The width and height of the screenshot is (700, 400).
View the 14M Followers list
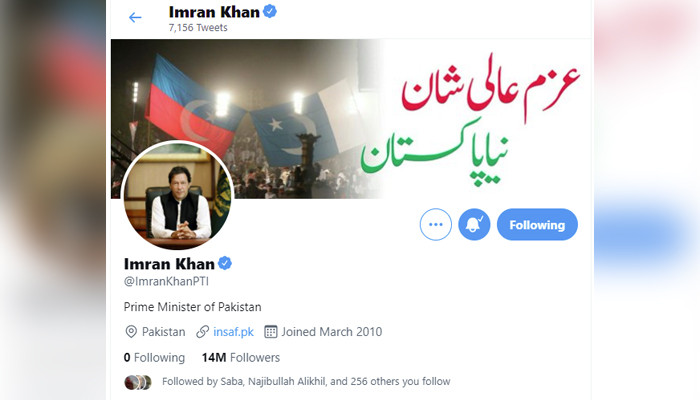[241, 358]
